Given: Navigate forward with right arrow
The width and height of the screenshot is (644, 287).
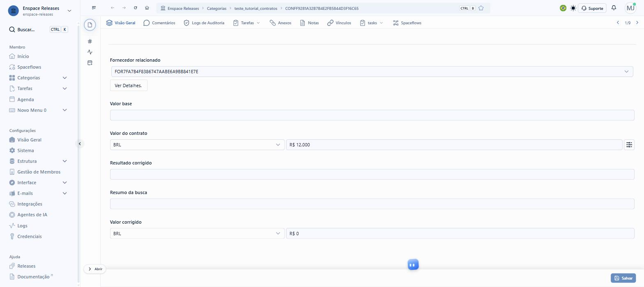Looking at the screenshot, I should [x=124, y=8].
